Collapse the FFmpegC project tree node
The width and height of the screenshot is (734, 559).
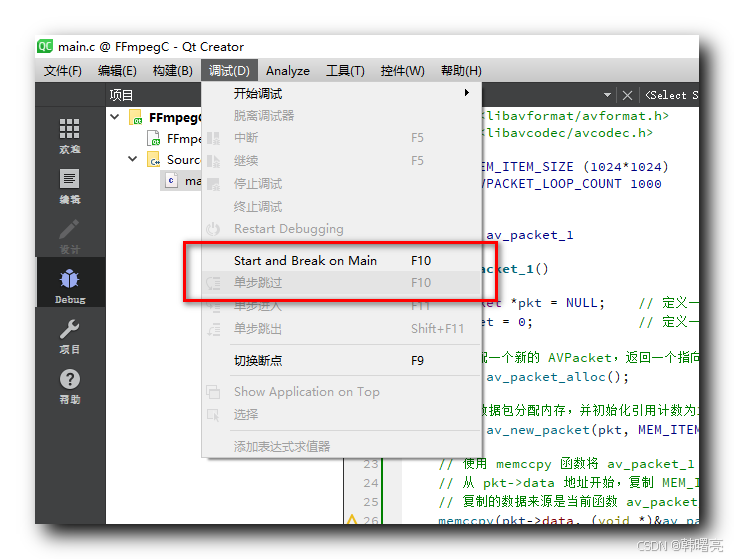(115, 117)
